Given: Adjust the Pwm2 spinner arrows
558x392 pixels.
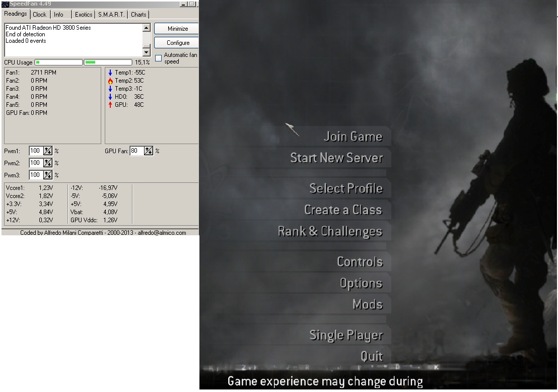Looking at the screenshot, I should (48, 163).
